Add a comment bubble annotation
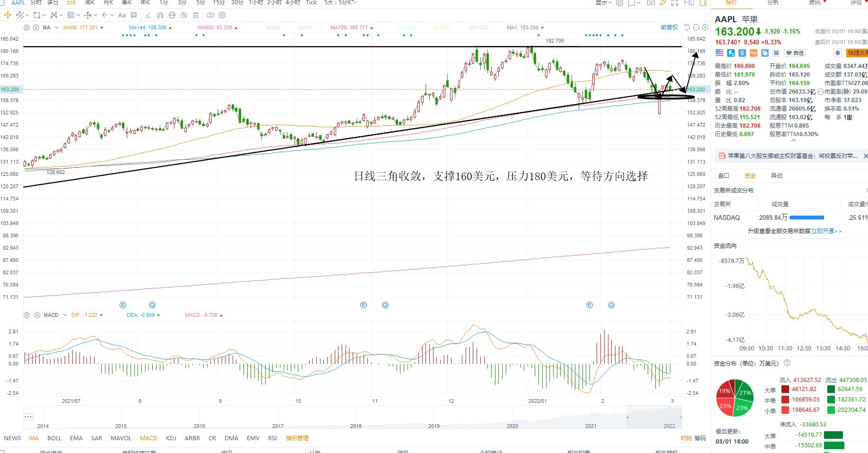 (134, 15)
